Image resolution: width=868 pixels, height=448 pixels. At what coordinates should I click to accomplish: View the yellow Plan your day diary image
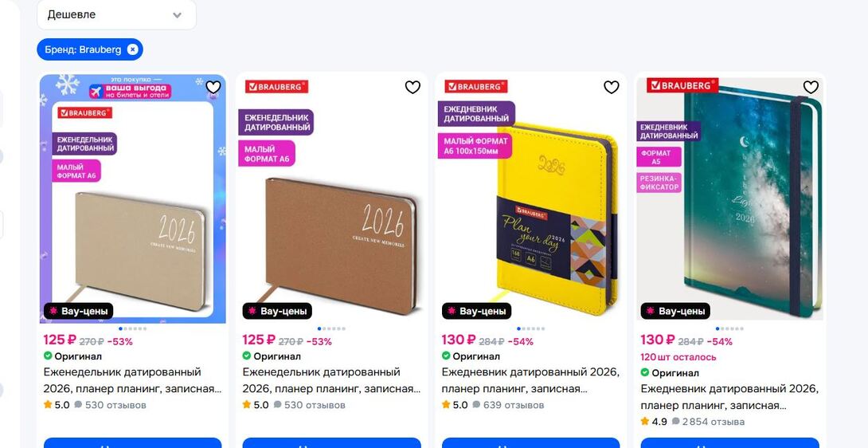(531, 198)
